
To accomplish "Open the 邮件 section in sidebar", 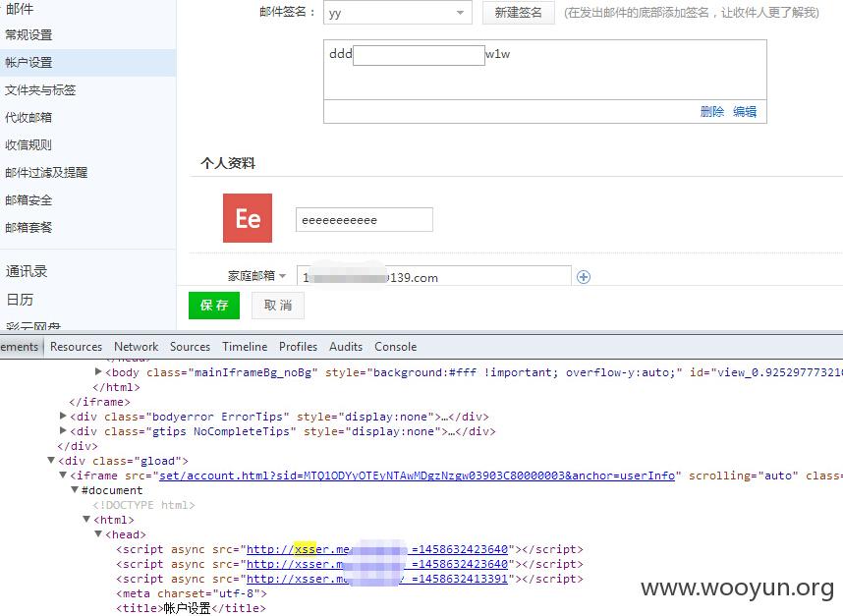I will tap(20, 8).
